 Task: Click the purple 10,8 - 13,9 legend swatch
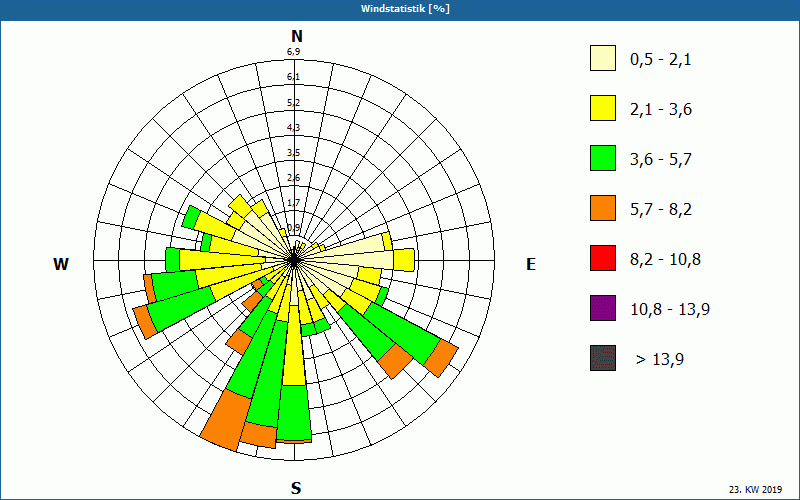coord(603,308)
